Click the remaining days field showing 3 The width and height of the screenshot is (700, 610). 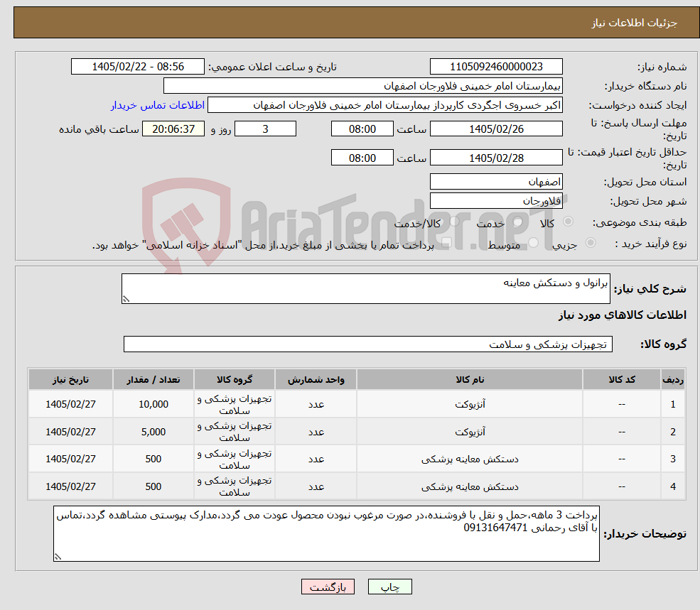point(265,129)
